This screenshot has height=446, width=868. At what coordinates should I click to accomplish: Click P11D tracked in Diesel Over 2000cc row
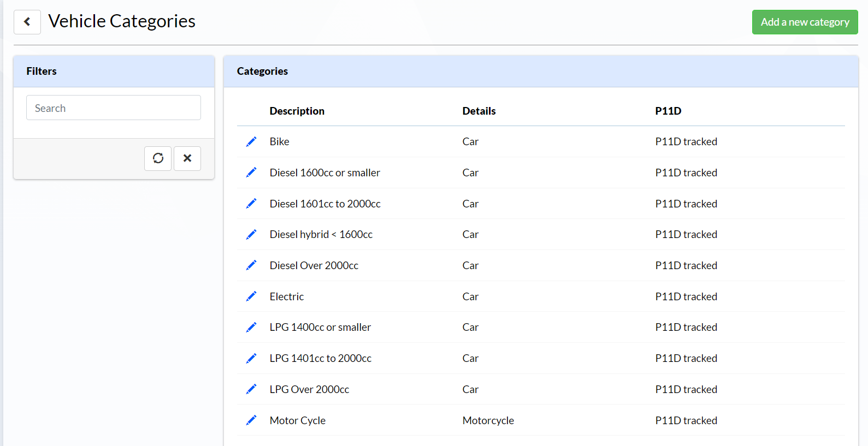coord(686,265)
